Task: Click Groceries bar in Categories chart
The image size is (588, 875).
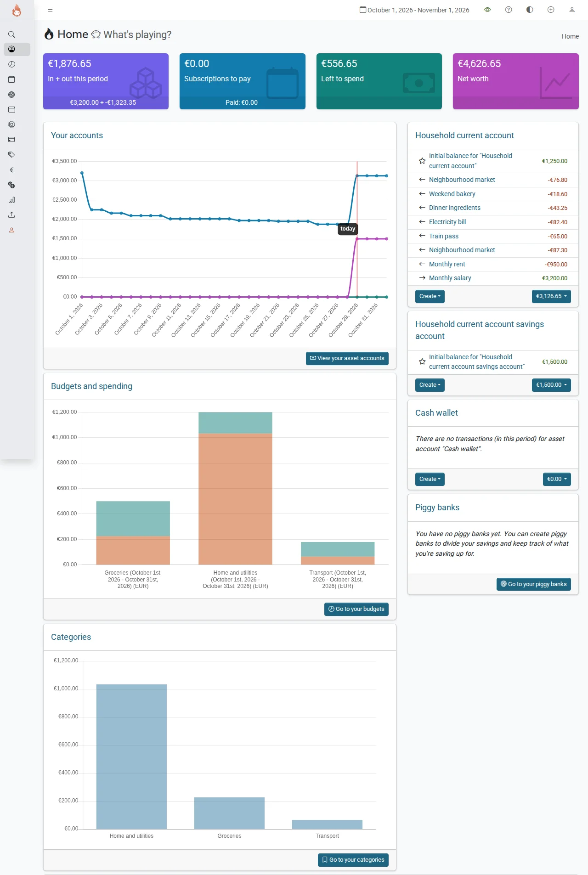Action: coord(229,813)
